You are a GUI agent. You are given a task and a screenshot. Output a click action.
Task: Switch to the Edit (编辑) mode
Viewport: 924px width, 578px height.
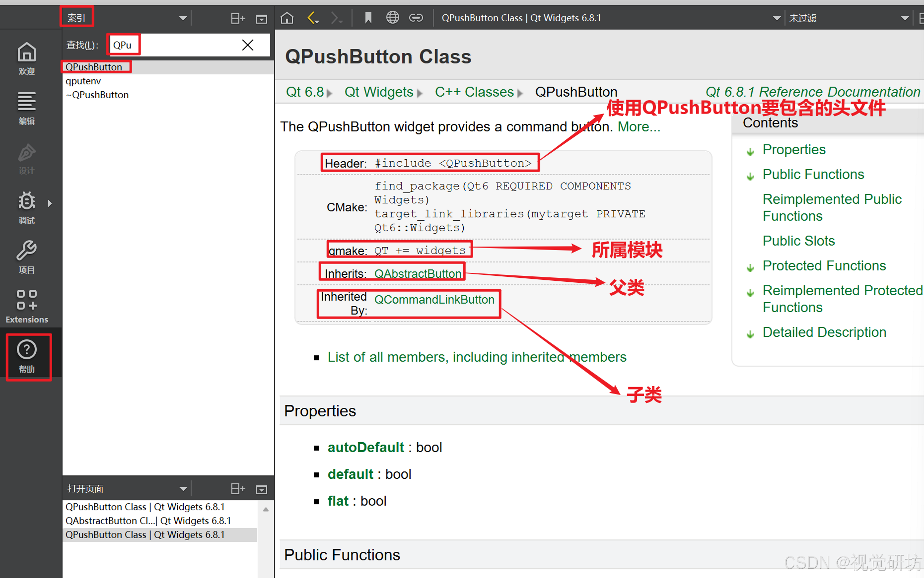pyautogui.click(x=26, y=108)
